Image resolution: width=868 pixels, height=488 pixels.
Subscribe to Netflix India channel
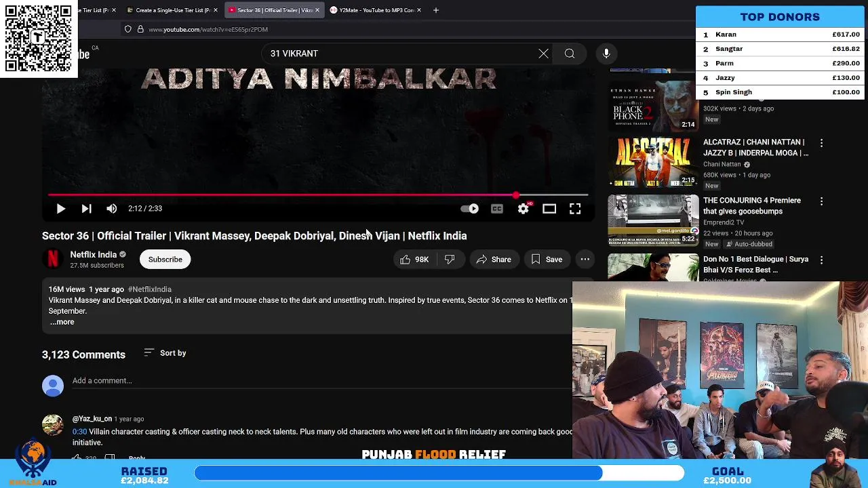(x=165, y=260)
